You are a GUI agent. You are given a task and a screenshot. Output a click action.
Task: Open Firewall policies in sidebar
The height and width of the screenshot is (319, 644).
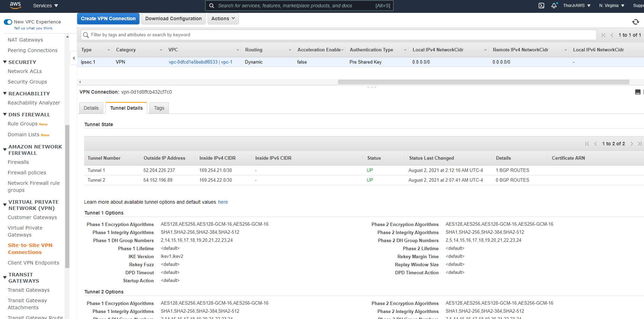pyautogui.click(x=27, y=173)
